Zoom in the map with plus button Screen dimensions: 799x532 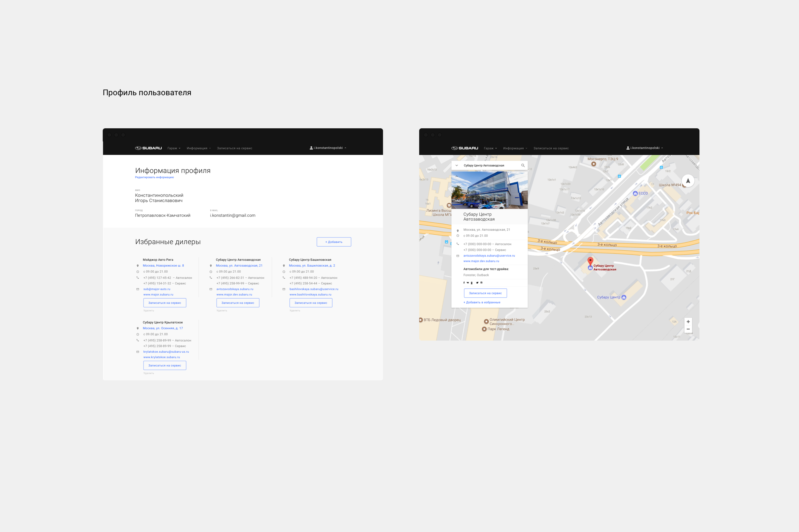point(688,322)
